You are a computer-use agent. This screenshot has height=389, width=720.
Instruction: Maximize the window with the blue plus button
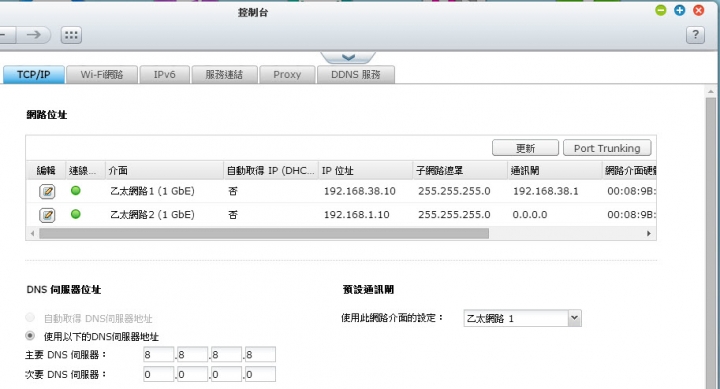tap(680, 10)
